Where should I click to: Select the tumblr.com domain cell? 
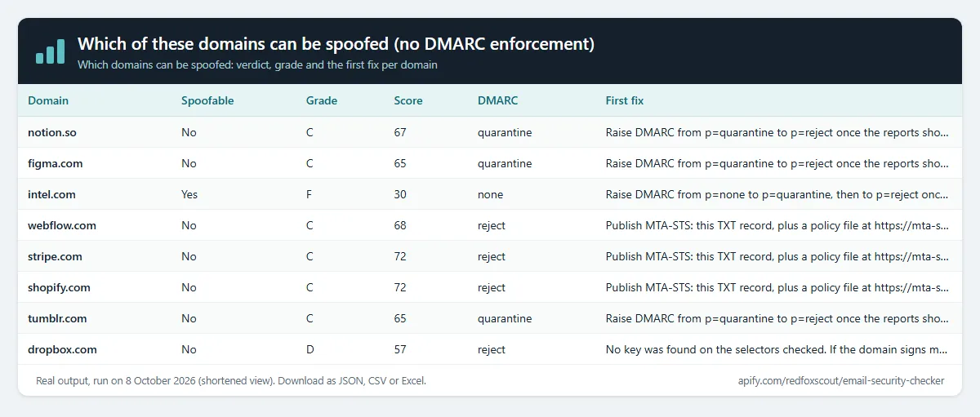[x=57, y=318]
